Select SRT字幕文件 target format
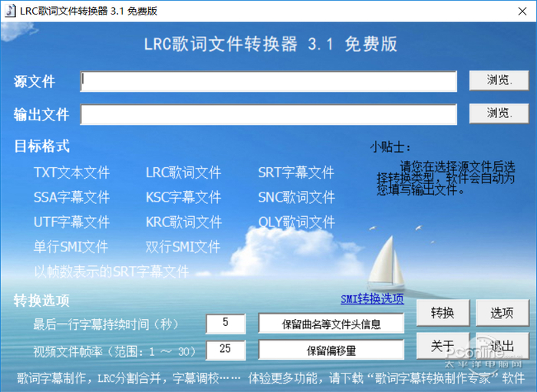Viewport: 537px width, 392px height. (x=296, y=172)
